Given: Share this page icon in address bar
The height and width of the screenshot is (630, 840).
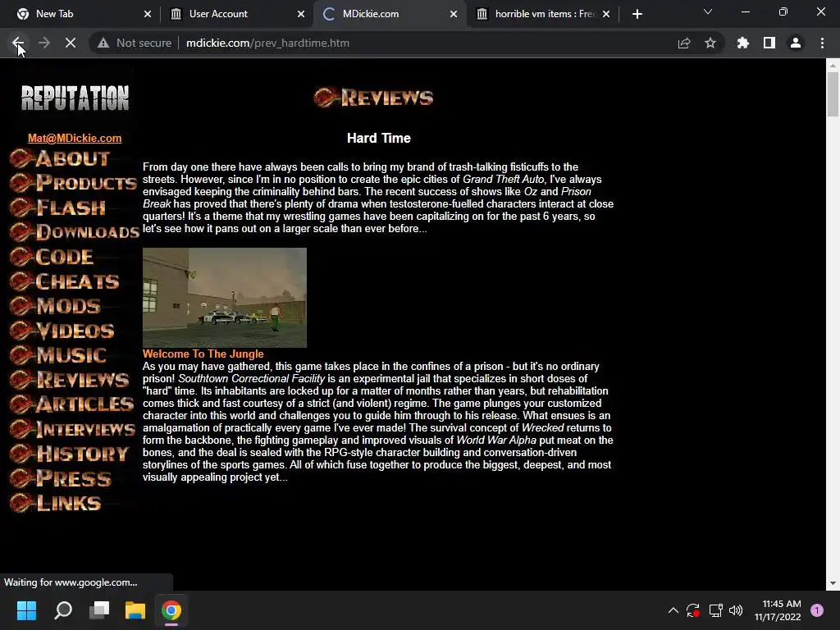Looking at the screenshot, I should (x=683, y=43).
